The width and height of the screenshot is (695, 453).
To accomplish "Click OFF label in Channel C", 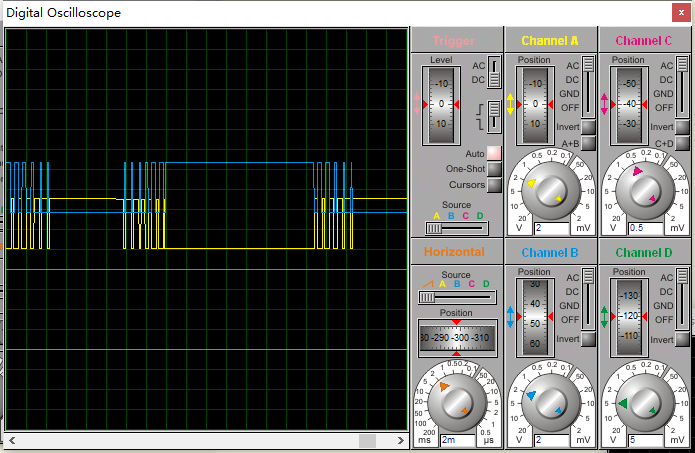I will (x=664, y=108).
